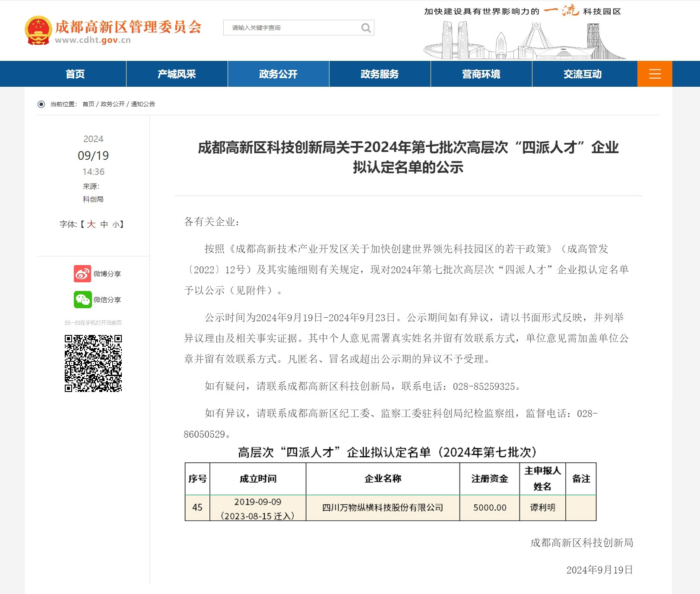Open the 政务服务 navigation menu
This screenshot has height=594, width=700.
(380, 74)
